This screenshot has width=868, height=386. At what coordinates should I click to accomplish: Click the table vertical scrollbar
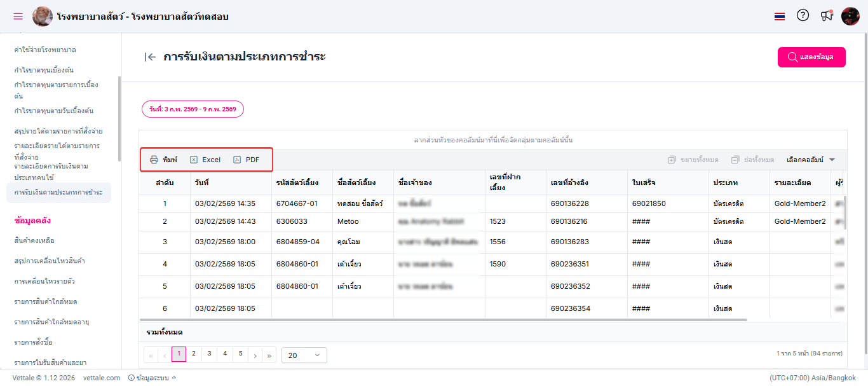tap(845, 211)
